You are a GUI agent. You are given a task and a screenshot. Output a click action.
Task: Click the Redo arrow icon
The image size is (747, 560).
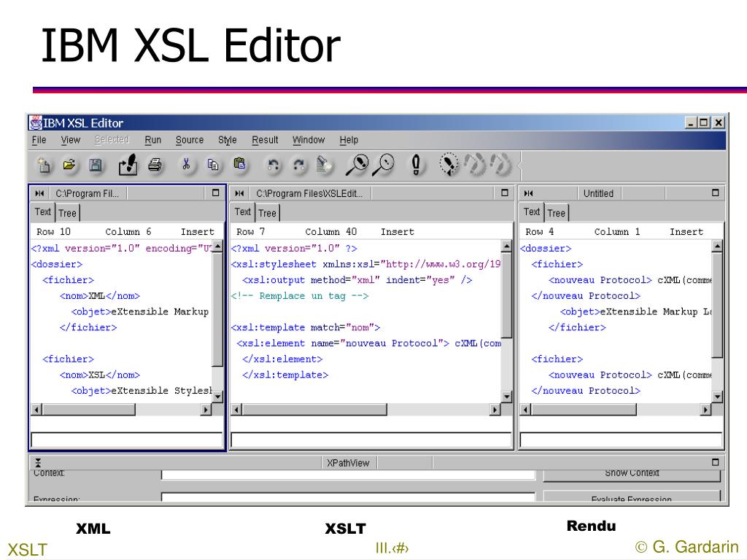(298, 166)
